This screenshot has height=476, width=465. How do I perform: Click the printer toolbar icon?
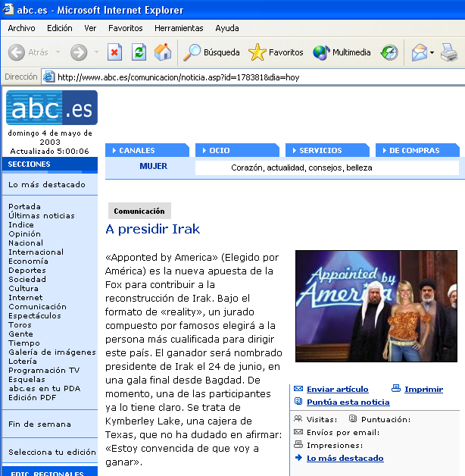pos(449,52)
